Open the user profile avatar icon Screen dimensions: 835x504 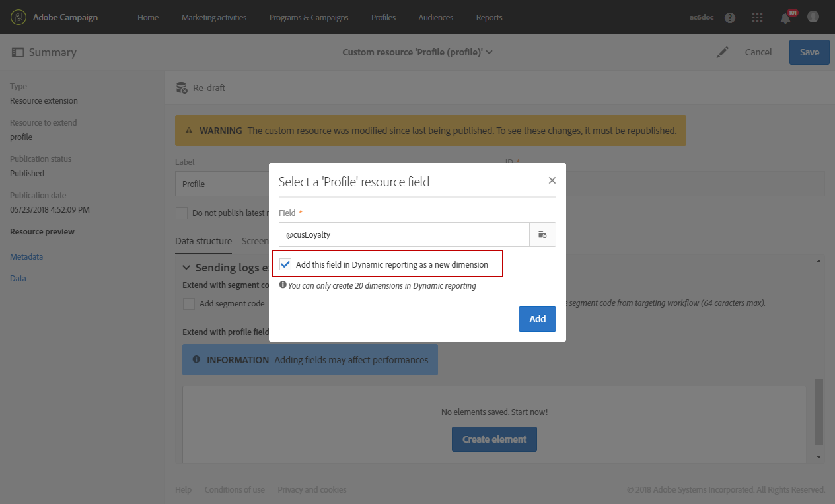coord(813,17)
